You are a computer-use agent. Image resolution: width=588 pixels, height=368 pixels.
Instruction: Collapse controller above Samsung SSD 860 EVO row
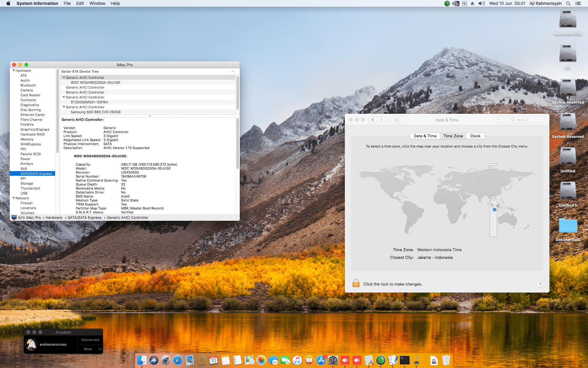click(x=64, y=107)
